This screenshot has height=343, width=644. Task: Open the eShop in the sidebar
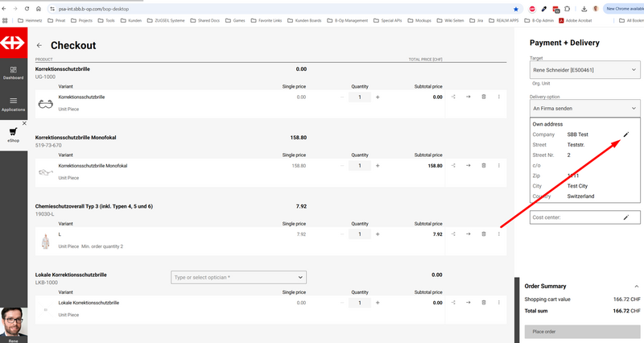click(13, 134)
